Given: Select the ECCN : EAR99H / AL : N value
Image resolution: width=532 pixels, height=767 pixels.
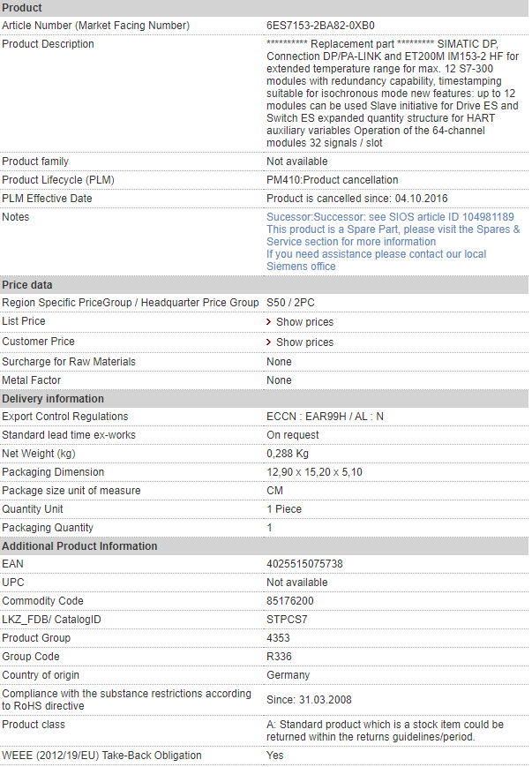Looking at the screenshot, I should [x=325, y=417].
